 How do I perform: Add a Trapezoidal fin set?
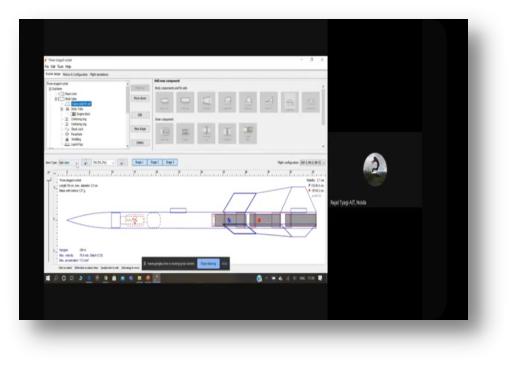[x=227, y=102]
